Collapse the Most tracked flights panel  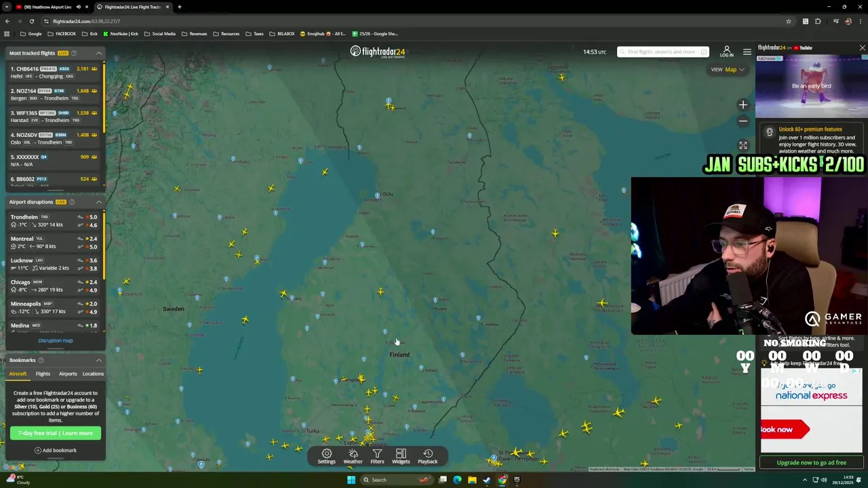pyautogui.click(x=98, y=53)
